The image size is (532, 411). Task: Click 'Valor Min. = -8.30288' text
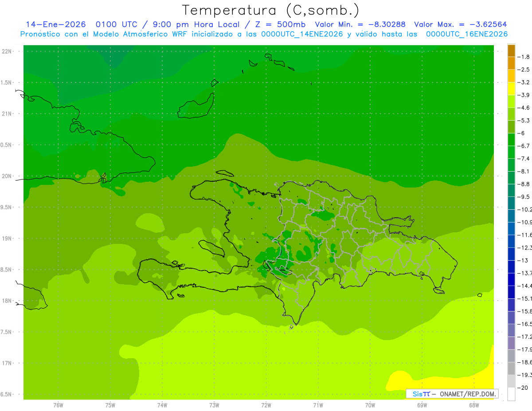coord(360,24)
